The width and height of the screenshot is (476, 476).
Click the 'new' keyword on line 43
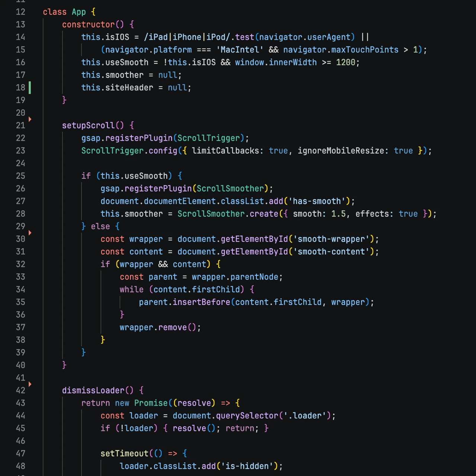(122, 403)
